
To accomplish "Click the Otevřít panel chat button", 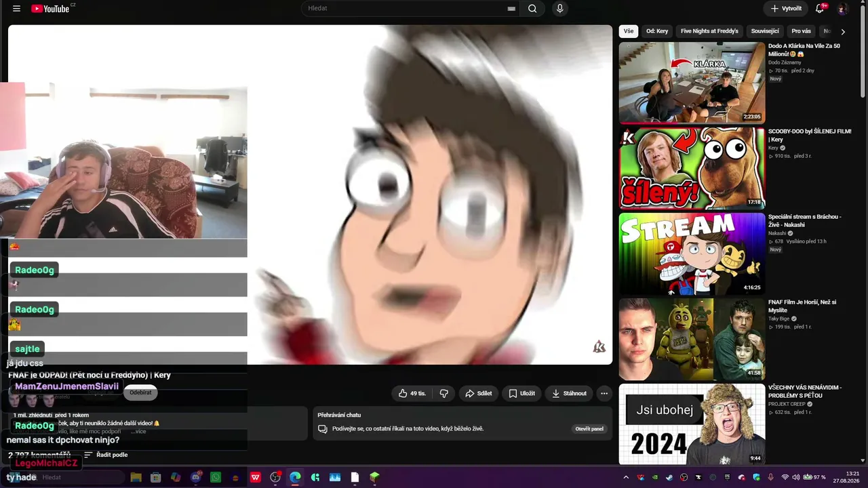I will pos(589,429).
